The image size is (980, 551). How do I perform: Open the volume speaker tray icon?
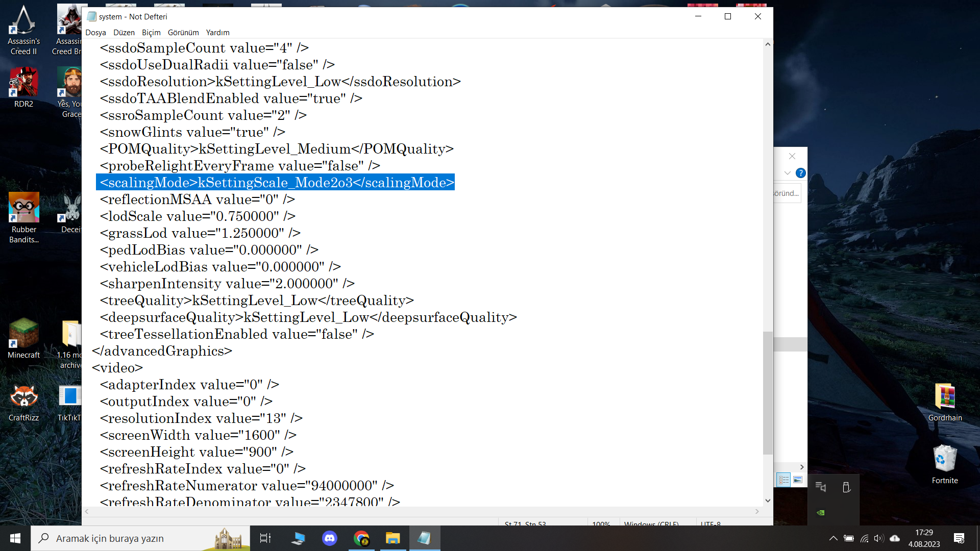(x=878, y=538)
